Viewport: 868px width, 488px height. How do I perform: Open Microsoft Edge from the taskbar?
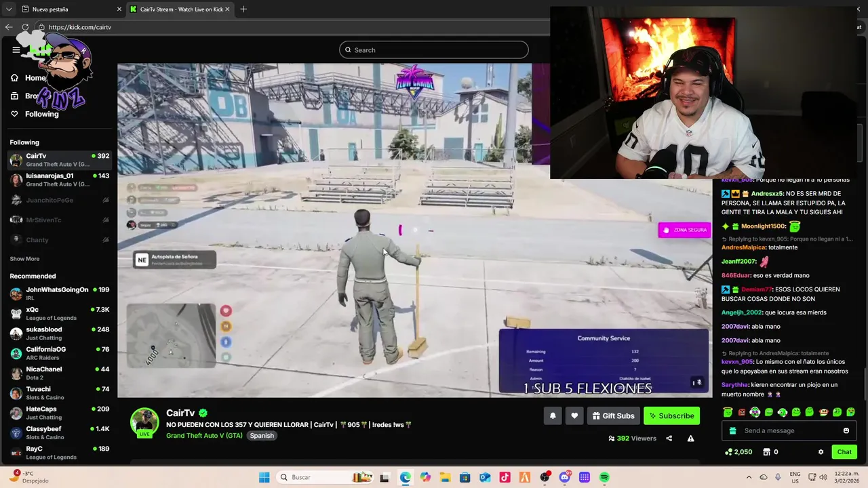[405, 477]
